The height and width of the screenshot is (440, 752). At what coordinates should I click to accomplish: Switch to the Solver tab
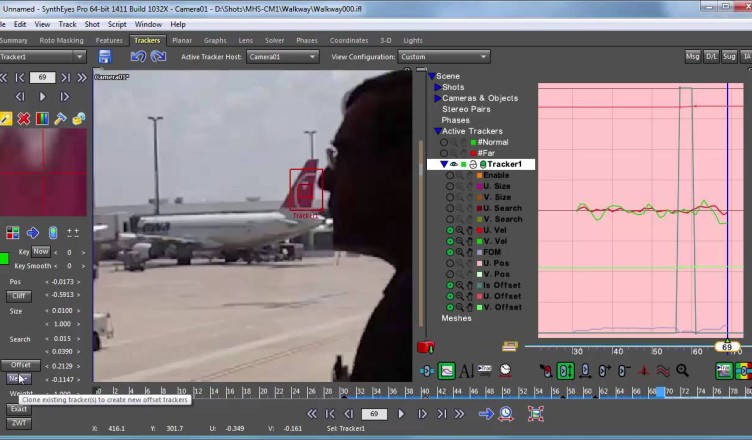pos(274,40)
